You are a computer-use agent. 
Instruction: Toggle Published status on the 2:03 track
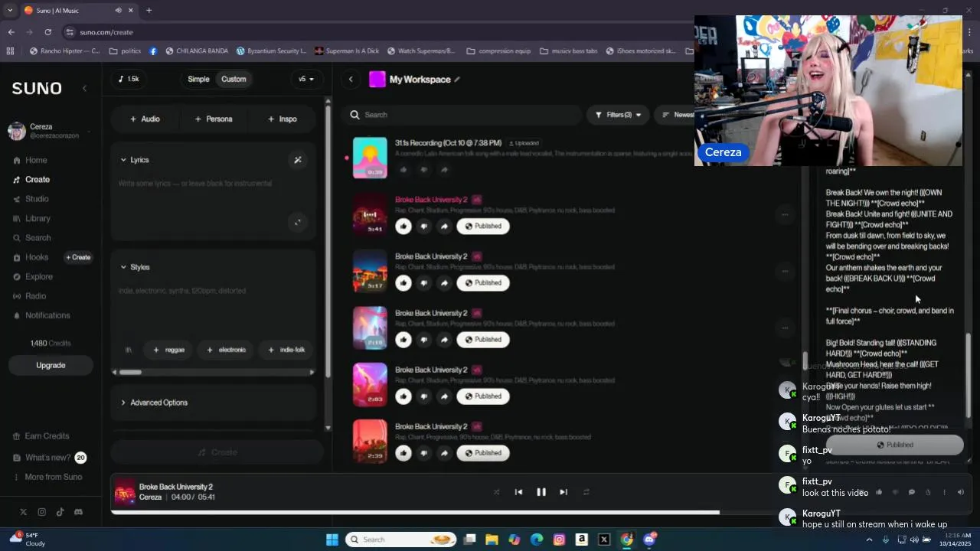pyautogui.click(x=483, y=396)
